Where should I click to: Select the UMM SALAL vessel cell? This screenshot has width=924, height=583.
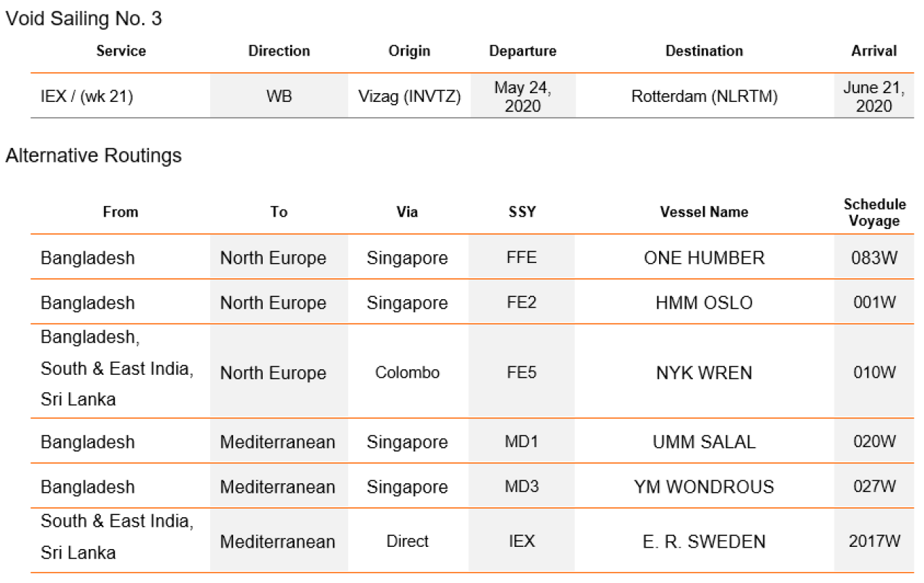[x=704, y=442]
